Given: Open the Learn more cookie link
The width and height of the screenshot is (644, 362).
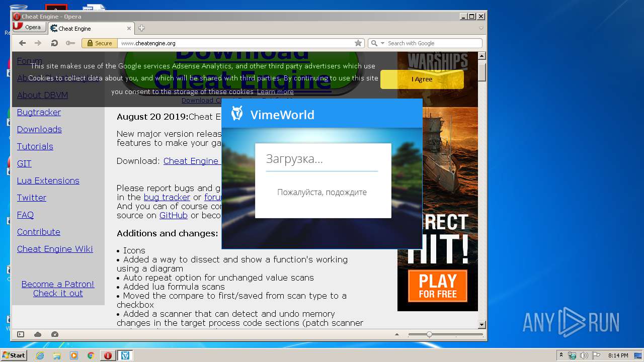Looking at the screenshot, I should point(275,92).
